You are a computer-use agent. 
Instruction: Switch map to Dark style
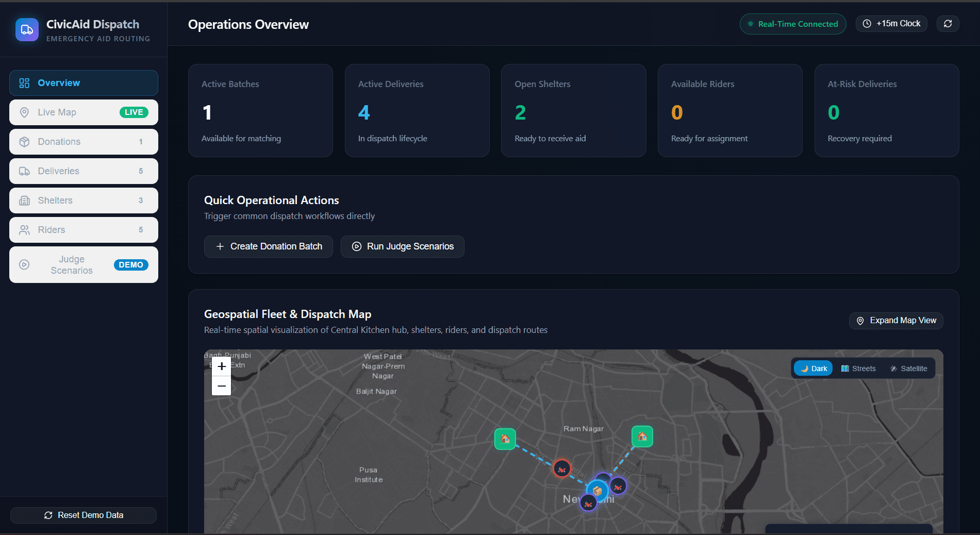[813, 369]
